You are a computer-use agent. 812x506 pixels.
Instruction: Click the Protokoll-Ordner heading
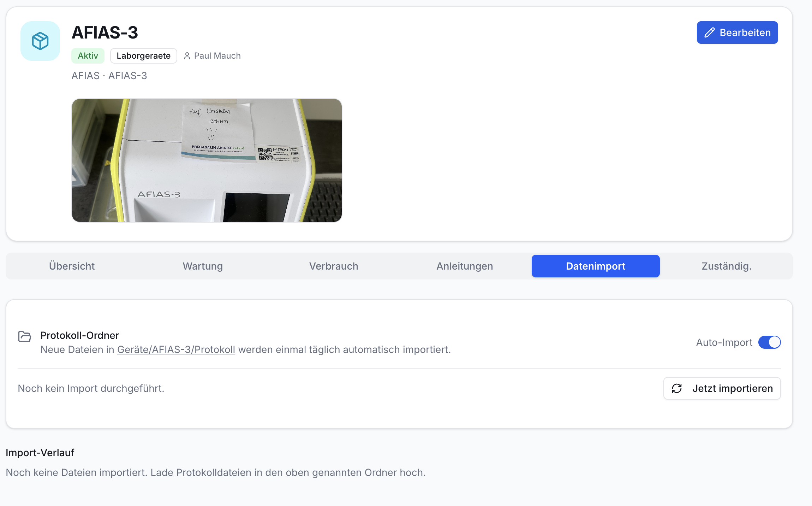80,335
